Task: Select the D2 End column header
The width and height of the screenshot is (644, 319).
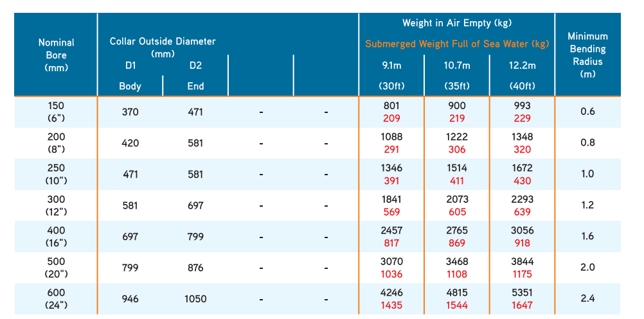Action: pos(195,76)
